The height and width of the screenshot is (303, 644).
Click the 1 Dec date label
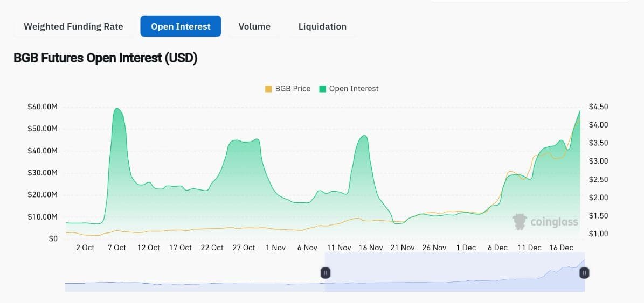pyautogui.click(x=466, y=248)
